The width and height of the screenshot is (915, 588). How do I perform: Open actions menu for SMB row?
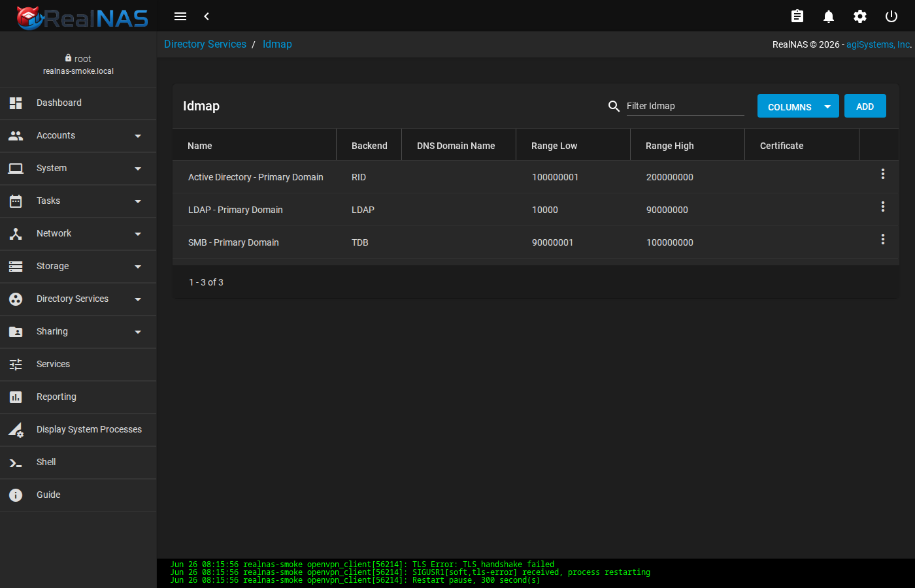(x=882, y=239)
